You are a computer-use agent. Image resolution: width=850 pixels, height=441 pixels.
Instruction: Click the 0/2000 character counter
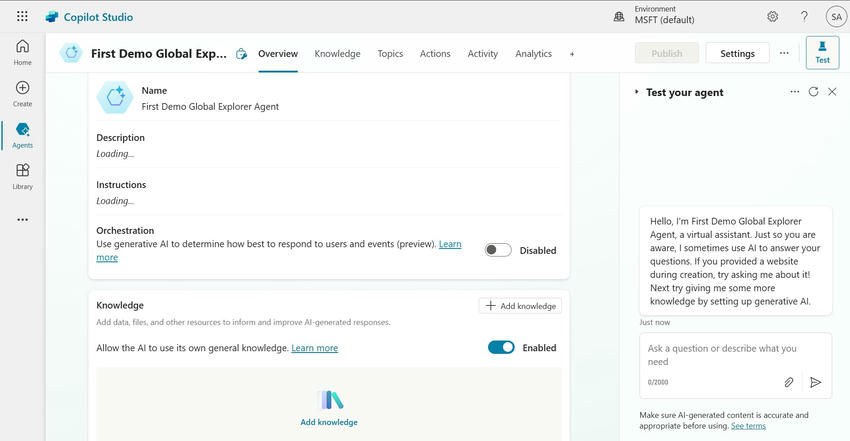[658, 382]
